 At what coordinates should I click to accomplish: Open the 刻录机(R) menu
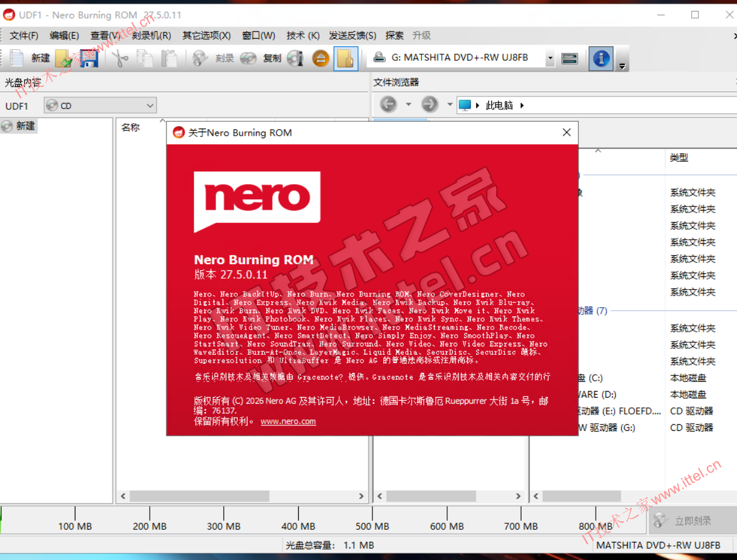pyautogui.click(x=151, y=36)
